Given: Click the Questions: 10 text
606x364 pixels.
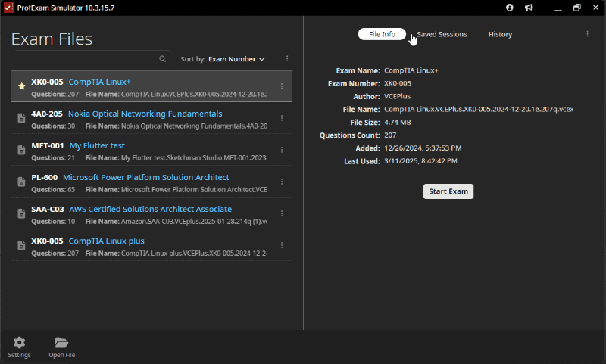Looking at the screenshot, I should coord(53,221).
